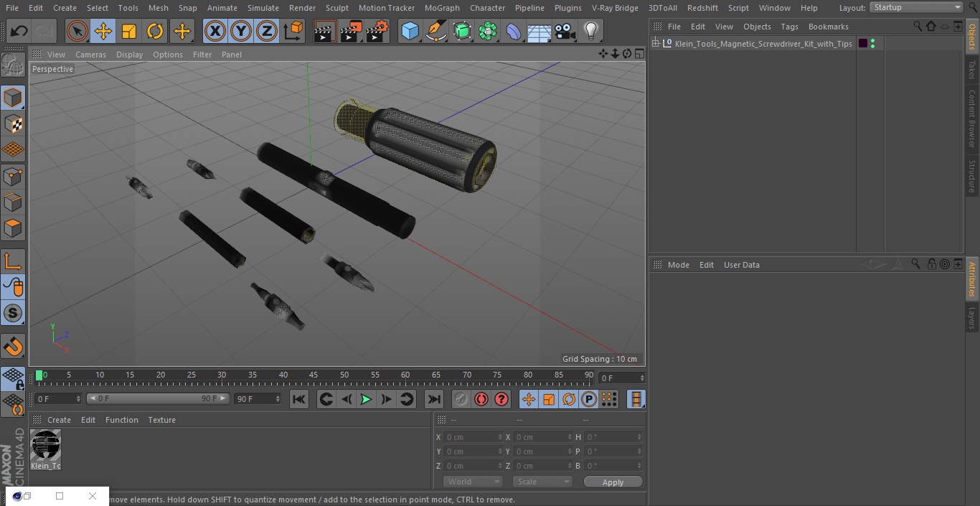980x506 pixels.
Task: Play the animation forward
Action: click(x=366, y=399)
